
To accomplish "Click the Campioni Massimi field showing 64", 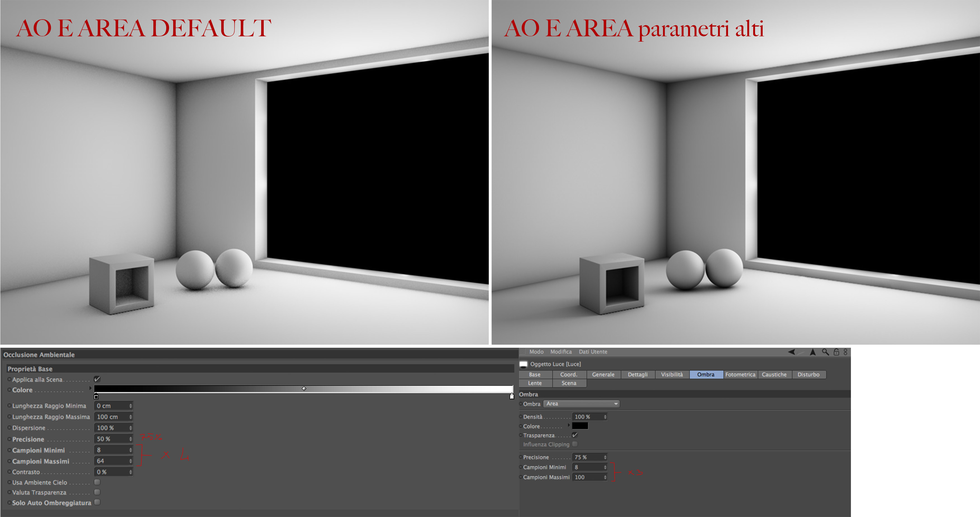I will coord(111,461).
